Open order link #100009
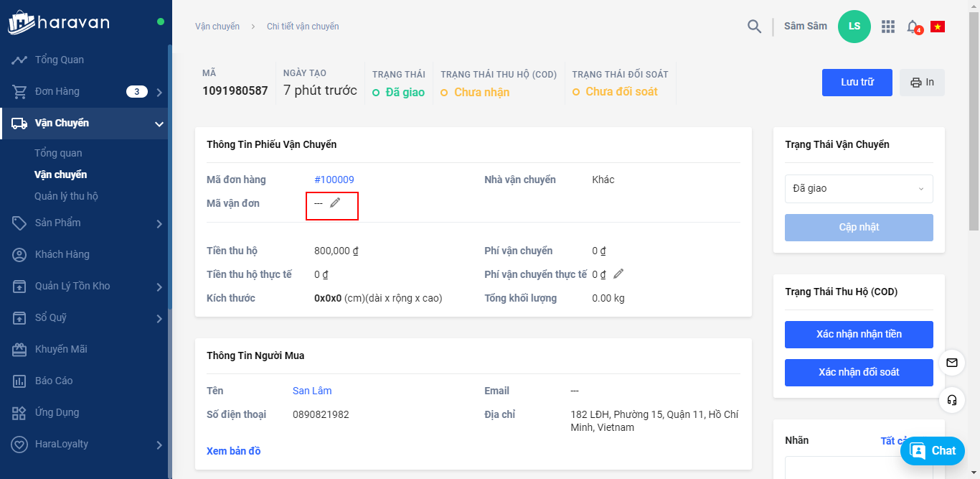Screen dimensions: 980x479 [334, 180]
